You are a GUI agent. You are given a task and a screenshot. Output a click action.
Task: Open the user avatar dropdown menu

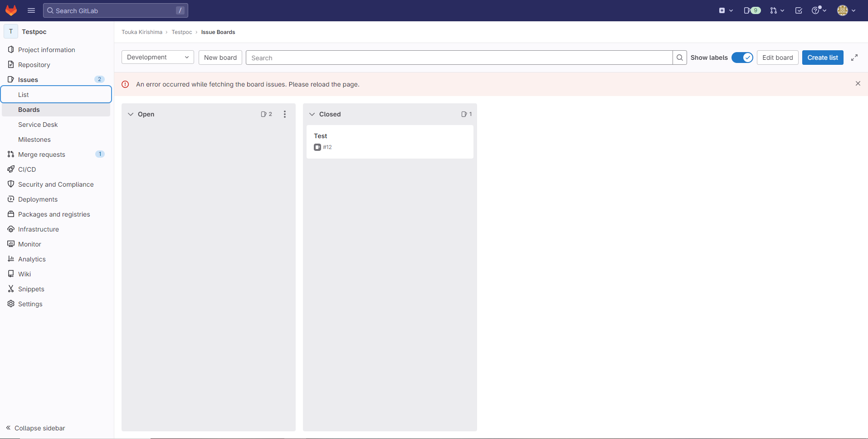[846, 10]
